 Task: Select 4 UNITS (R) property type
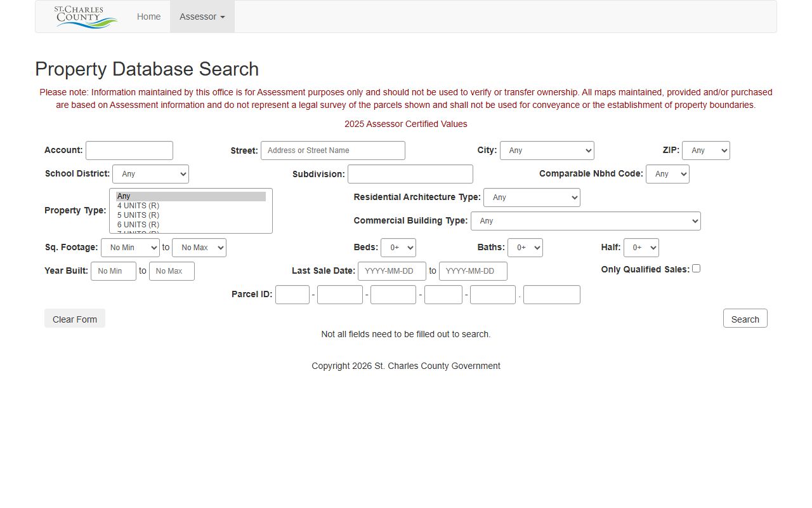pyautogui.click(x=190, y=206)
